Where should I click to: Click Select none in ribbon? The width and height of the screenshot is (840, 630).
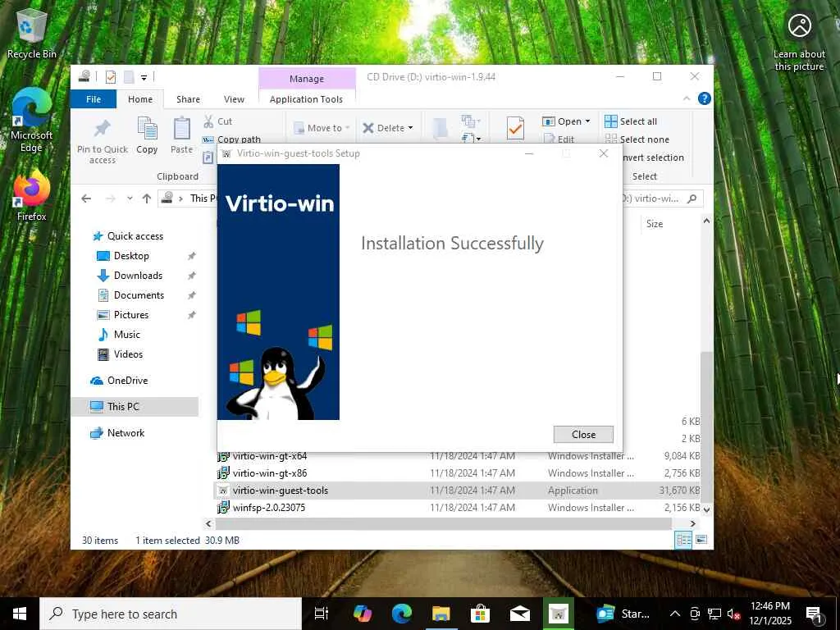637,139
